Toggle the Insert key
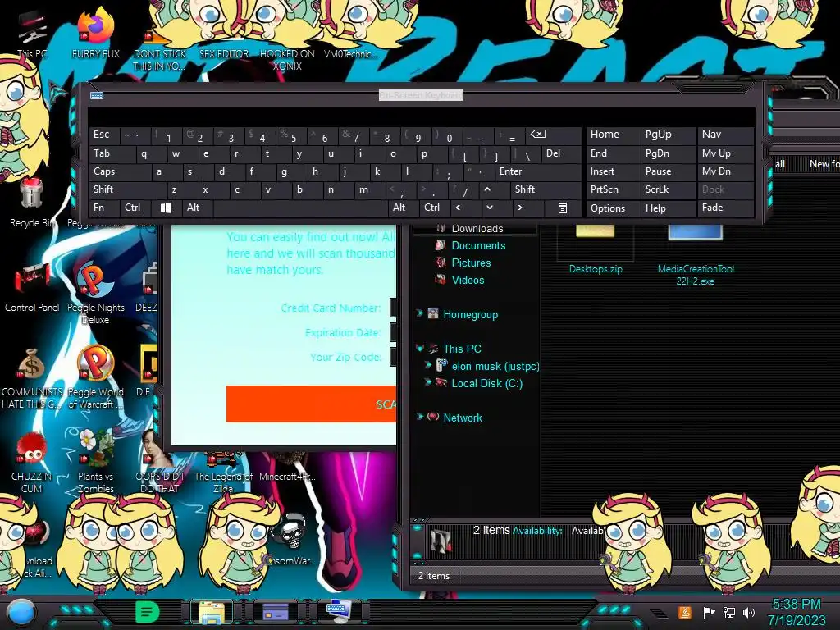Image resolution: width=840 pixels, height=630 pixels. tap(613, 171)
